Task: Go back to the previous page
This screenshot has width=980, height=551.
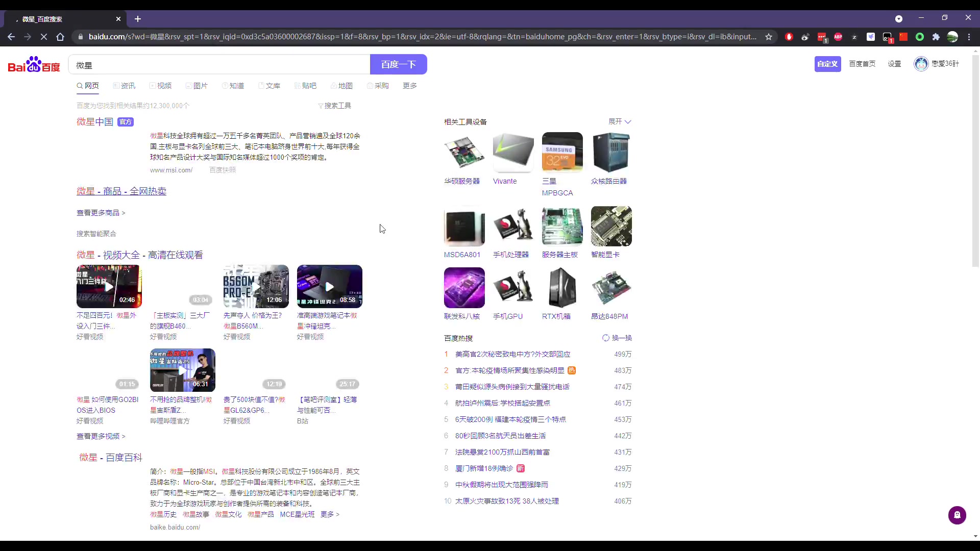Action: tap(11, 37)
